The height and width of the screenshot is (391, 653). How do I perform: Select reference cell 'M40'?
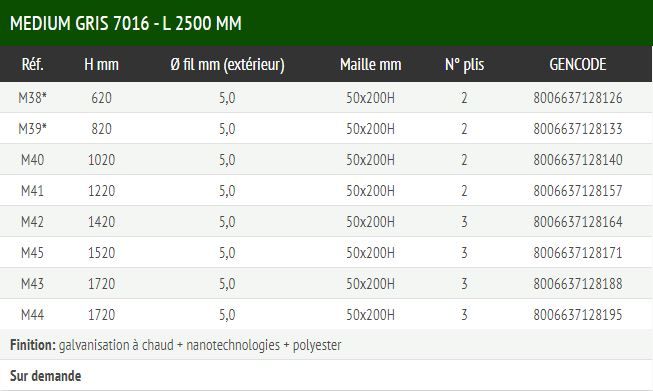click(x=32, y=160)
